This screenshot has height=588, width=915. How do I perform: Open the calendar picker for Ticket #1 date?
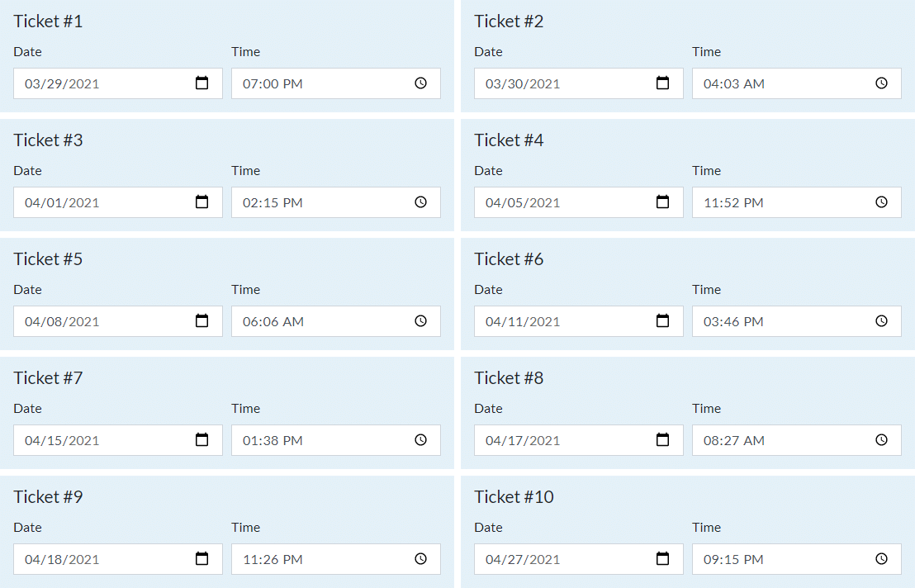pyautogui.click(x=201, y=83)
